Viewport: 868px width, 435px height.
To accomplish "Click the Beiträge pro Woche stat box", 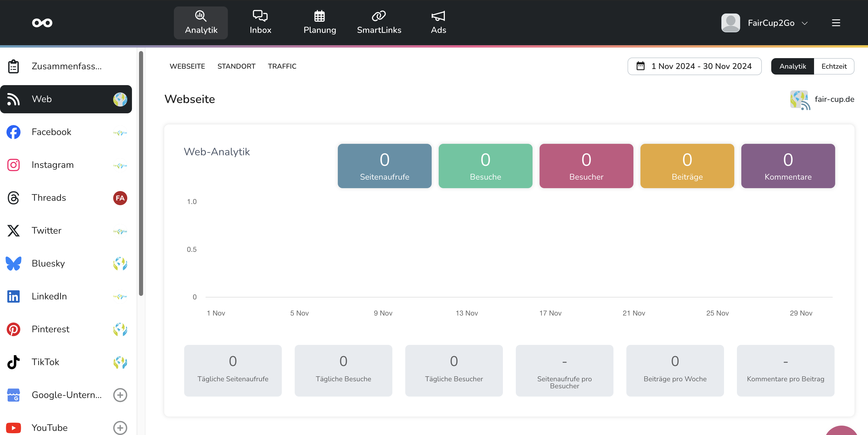I will pos(675,371).
